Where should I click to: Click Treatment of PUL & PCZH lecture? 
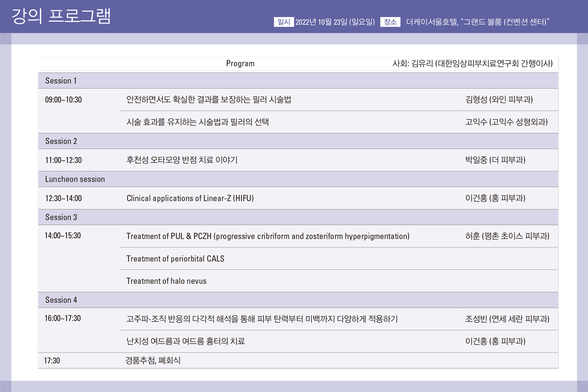coord(268,237)
